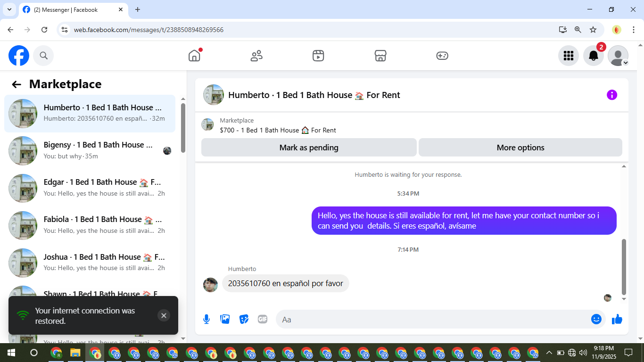Open the Windows notification center
The image size is (644, 362).
click(628, 353)
